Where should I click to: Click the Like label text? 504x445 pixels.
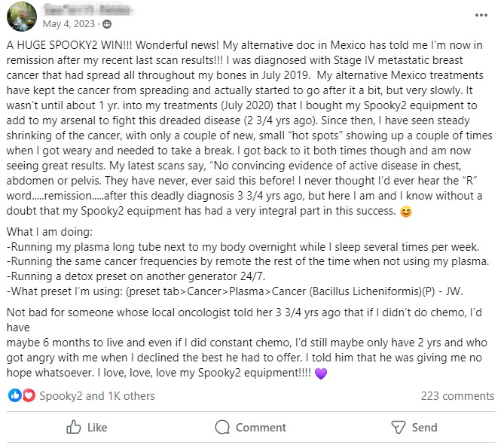tap(97, 428)
